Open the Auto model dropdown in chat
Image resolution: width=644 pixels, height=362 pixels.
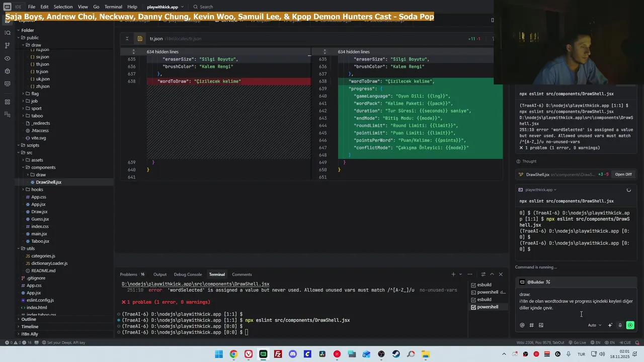595,325
